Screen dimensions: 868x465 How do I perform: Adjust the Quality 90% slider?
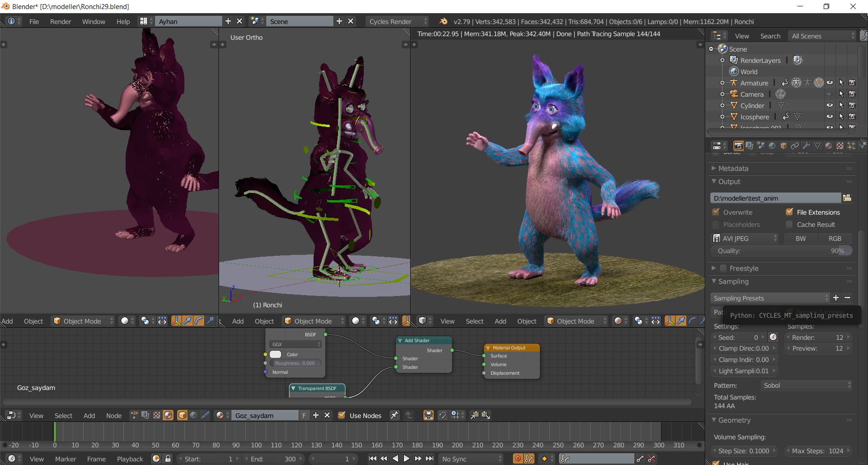[x=782, y=251]
